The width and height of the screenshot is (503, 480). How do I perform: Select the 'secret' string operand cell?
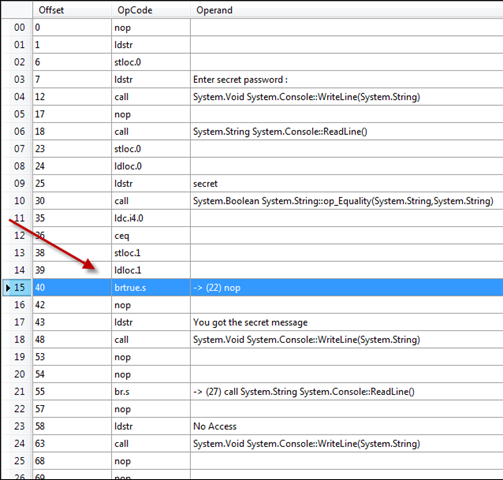[x=347, y=183]
